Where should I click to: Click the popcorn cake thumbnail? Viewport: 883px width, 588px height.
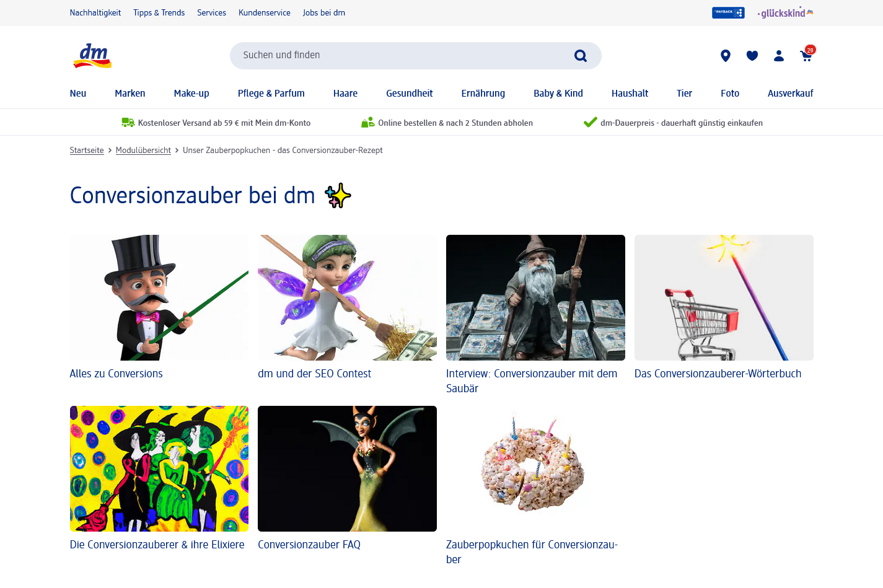(x=535, y=468)
